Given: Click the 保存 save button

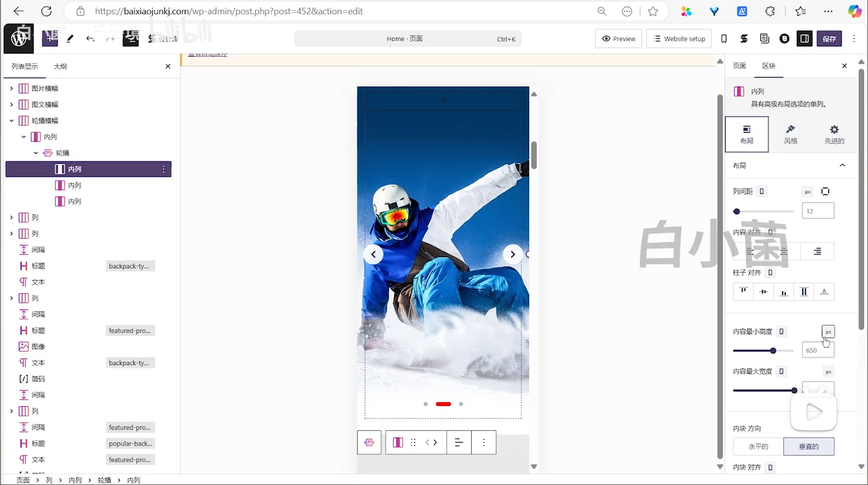Looking at the screenshot, I should click(829, 39).
